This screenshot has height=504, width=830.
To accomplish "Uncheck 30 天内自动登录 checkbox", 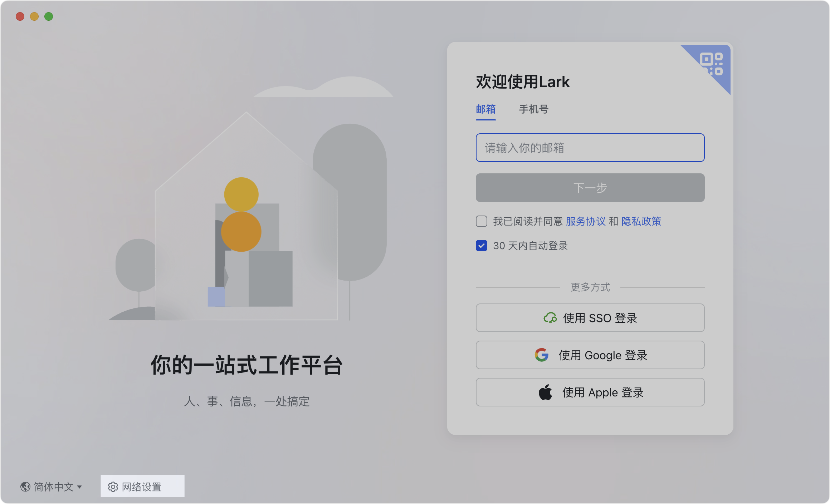I will [x=482, y=246].
